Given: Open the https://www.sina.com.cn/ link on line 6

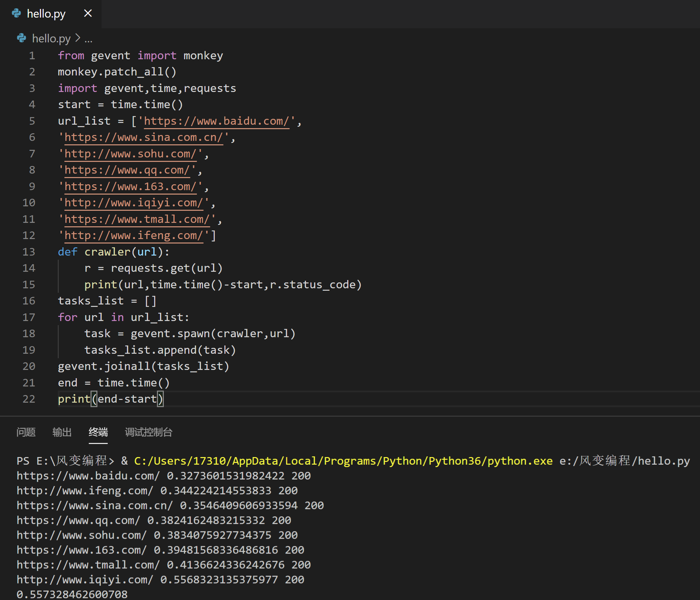Looking at the screenshot, I should point(144,137).
